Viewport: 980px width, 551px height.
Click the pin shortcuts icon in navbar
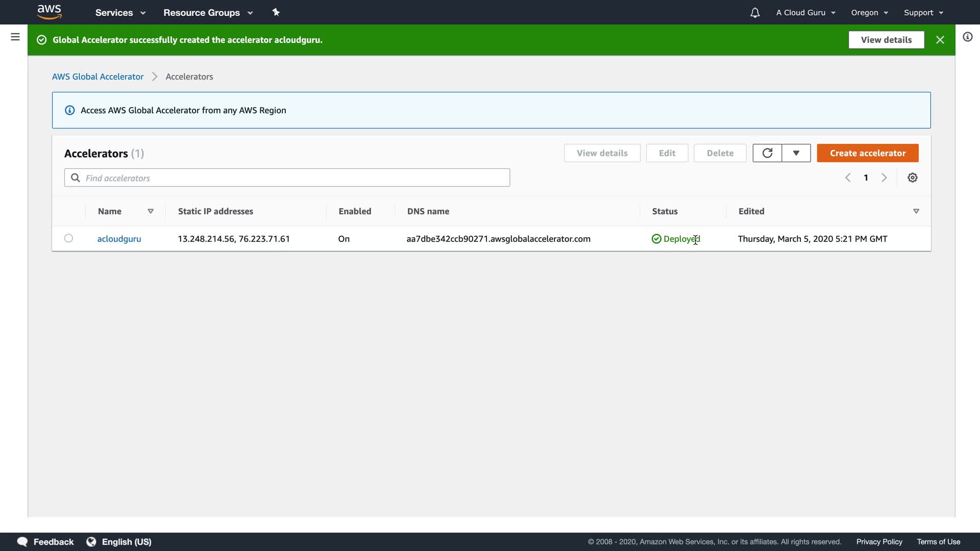276,12
